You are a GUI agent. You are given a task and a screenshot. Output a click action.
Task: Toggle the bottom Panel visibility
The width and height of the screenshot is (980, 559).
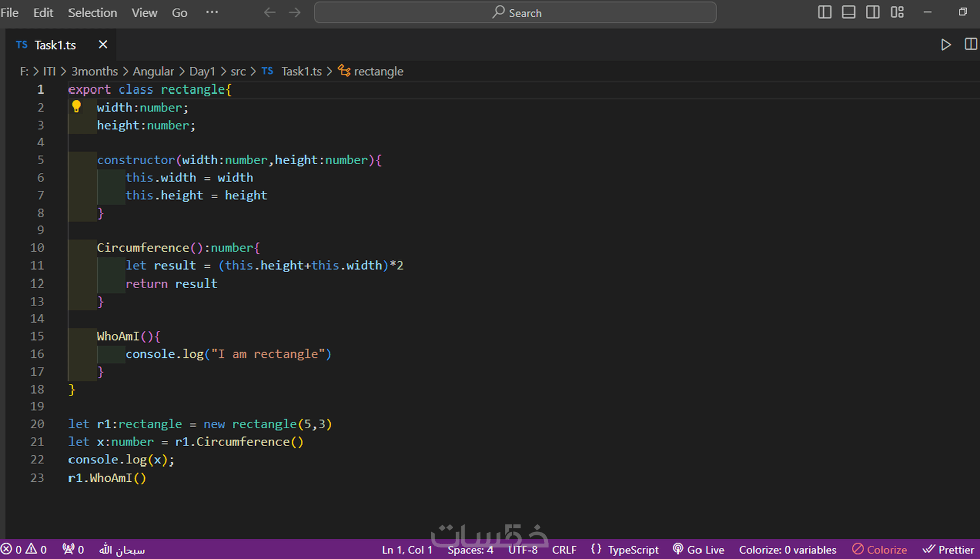point(849,12)
